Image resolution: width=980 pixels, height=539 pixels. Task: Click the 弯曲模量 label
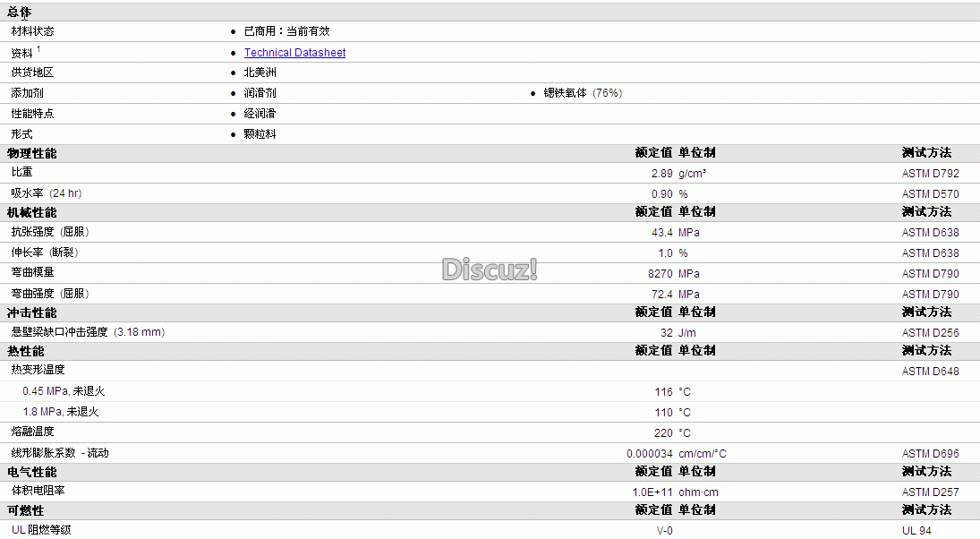pos(32,272)
